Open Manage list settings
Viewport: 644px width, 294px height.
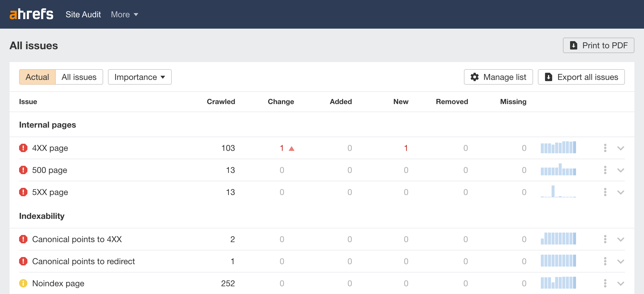pos(498,77)
